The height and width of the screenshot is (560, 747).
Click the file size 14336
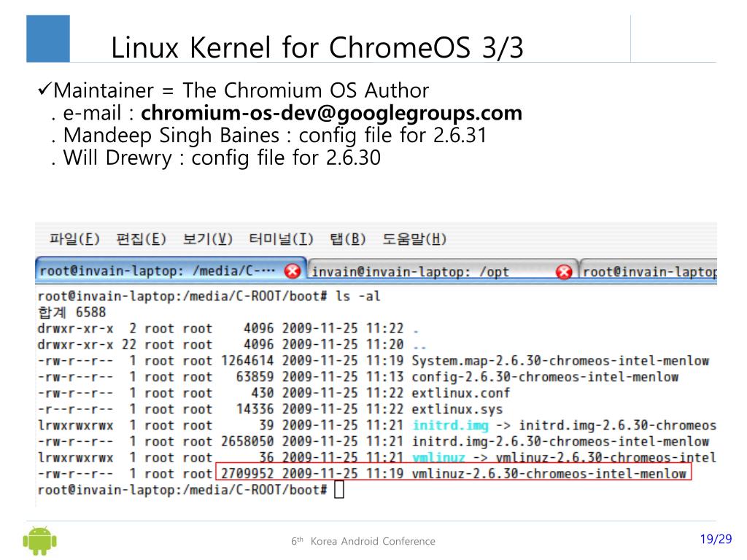pos(255,410)
